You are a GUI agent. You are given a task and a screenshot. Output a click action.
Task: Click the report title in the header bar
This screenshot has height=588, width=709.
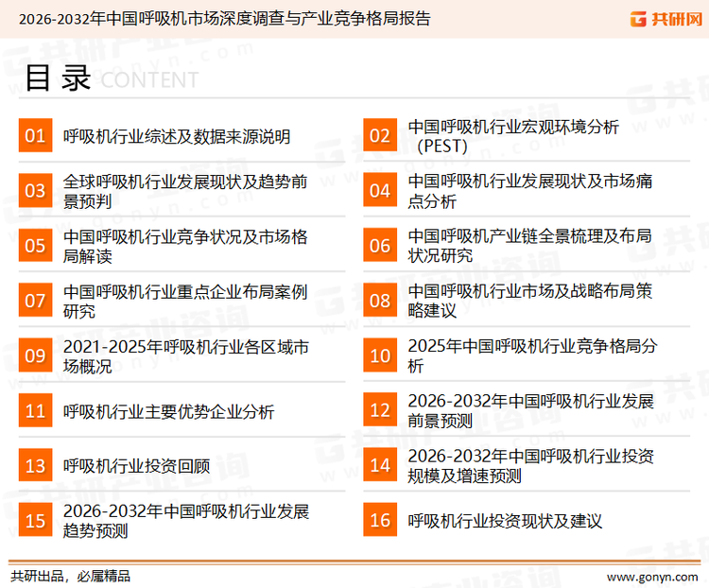click(225, 19)
